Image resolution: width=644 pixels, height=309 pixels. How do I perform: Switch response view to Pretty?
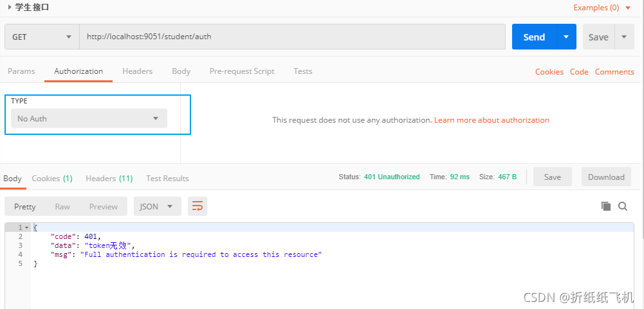click(24, 206)
